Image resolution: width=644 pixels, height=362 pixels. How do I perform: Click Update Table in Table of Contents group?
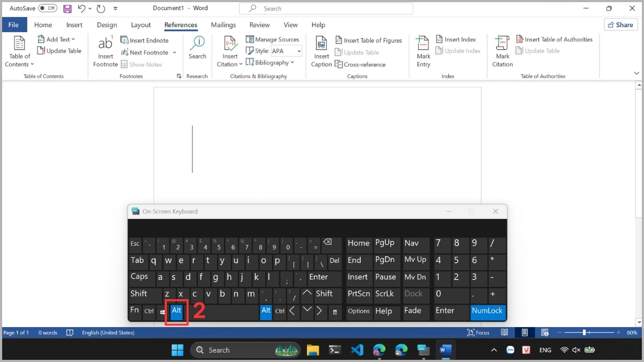(x=59, y=51)
